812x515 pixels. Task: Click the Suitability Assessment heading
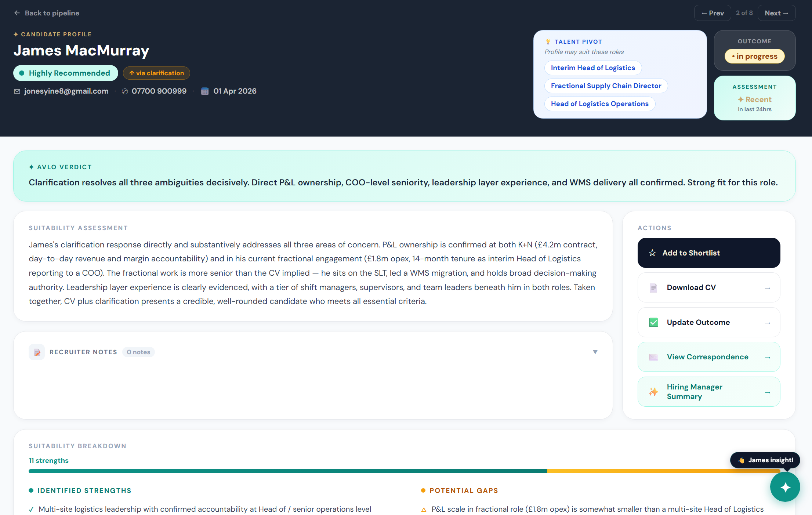tap(78, 228)
